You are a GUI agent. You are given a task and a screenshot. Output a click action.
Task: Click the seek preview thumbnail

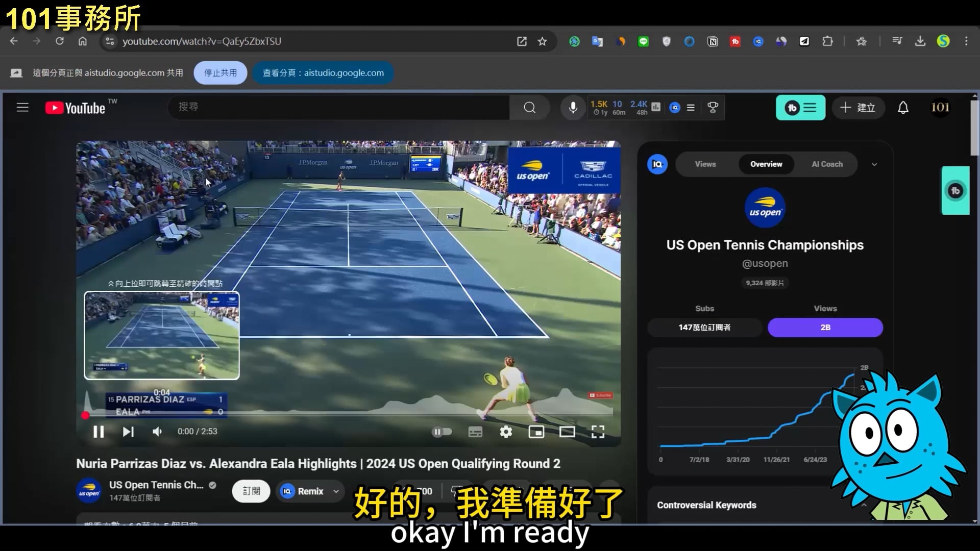(x=162, y=335)
